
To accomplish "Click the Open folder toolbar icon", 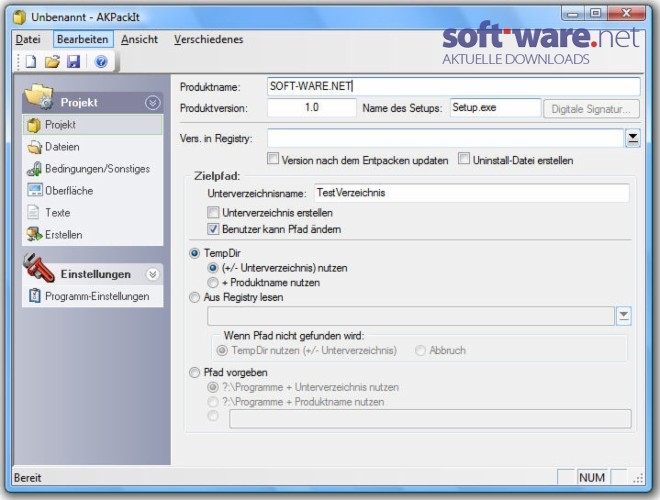I will click(x=53, y=62).
